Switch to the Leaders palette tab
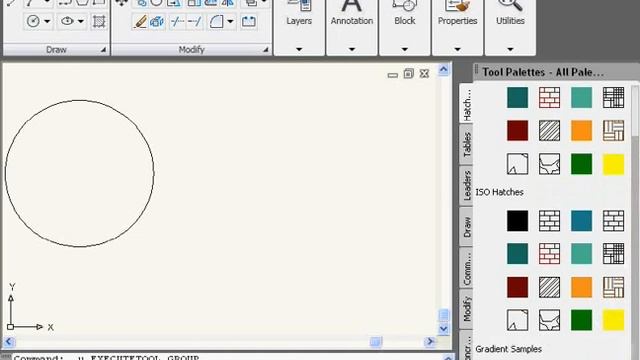Viewport: 640px width, 360px height. tap(467, 185)
